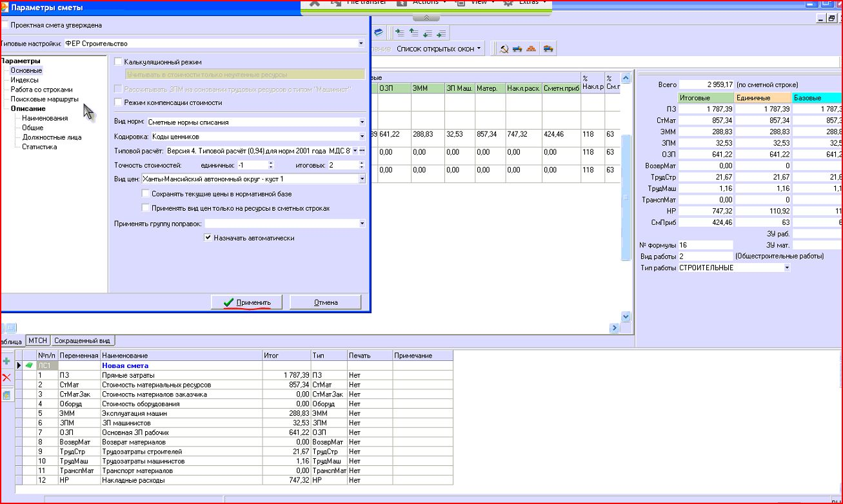Click the disabled Рассчитывать ЗПМ checkbox
This screenshot has height=504, width=843.
(x=118, y=89)
